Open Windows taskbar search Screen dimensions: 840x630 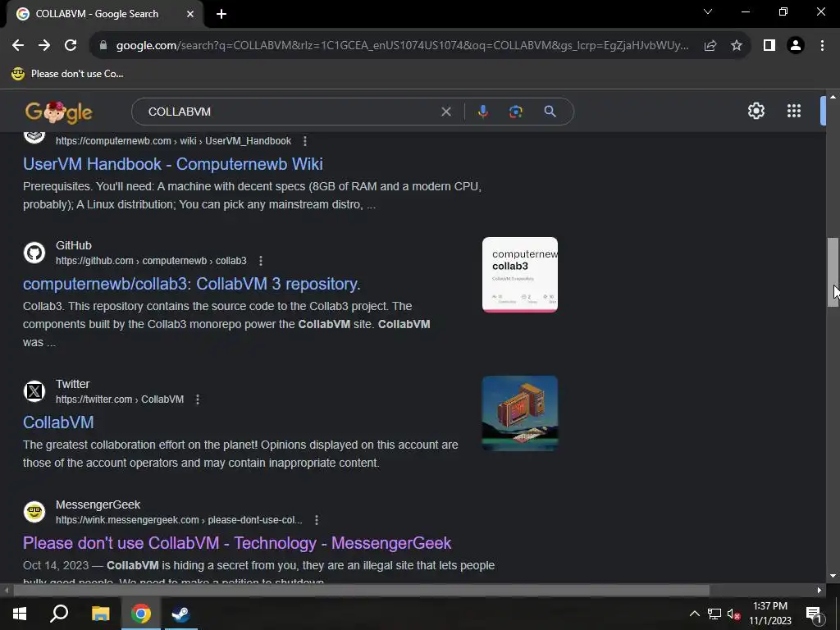click(x=59, y=614)
